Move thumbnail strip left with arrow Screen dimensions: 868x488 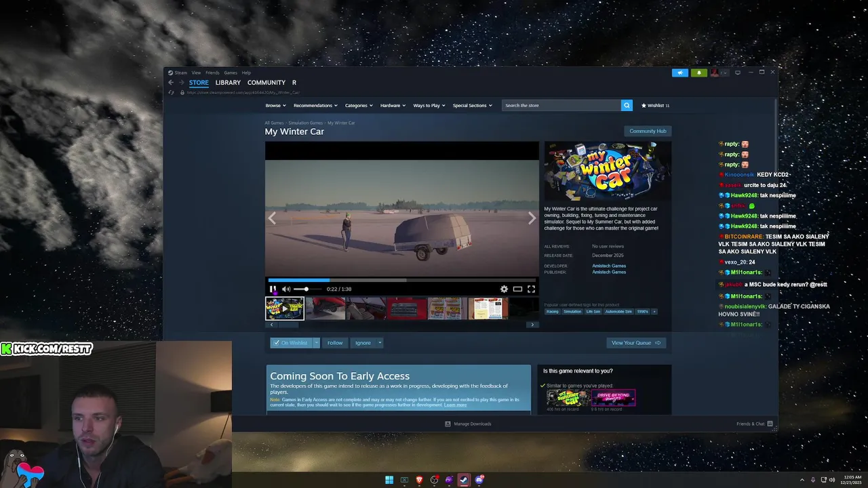[271, 325]
